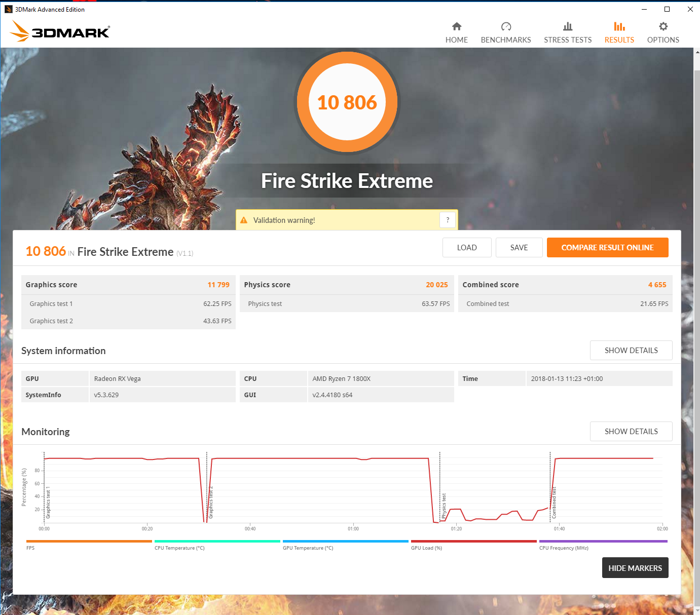
Task: Click the 3DMark app icon in the title bar
Action: point(9,9)
